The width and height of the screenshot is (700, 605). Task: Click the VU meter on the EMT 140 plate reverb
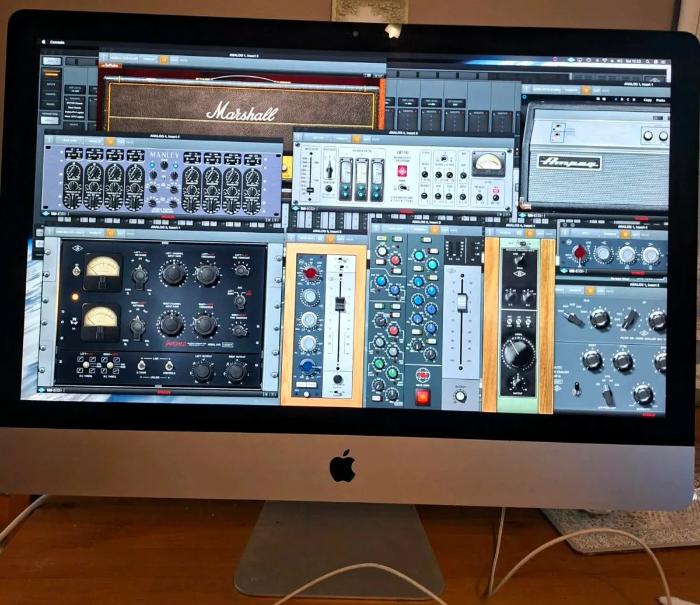pyautogui.click(x=488, y=164)
